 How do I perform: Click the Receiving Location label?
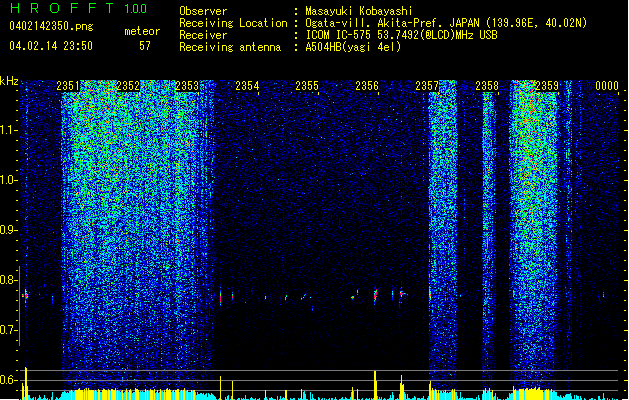click(233, 23)
